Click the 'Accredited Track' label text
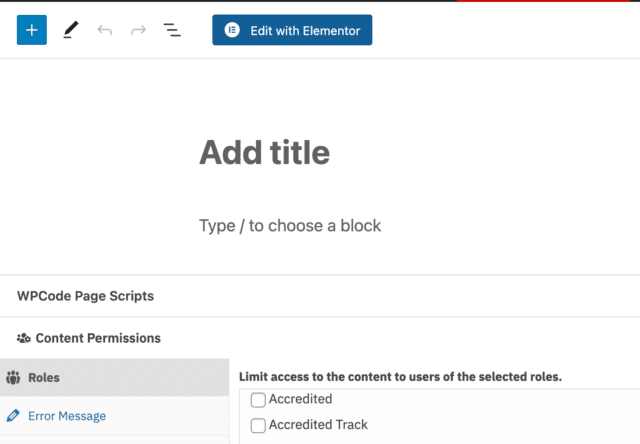 pos(318,425)
